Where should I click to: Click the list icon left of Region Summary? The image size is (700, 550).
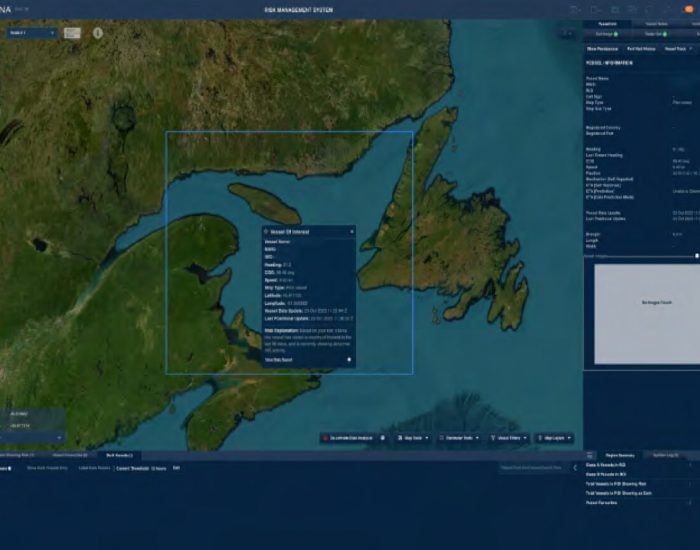pyautogui.click(x=590, y=454)
